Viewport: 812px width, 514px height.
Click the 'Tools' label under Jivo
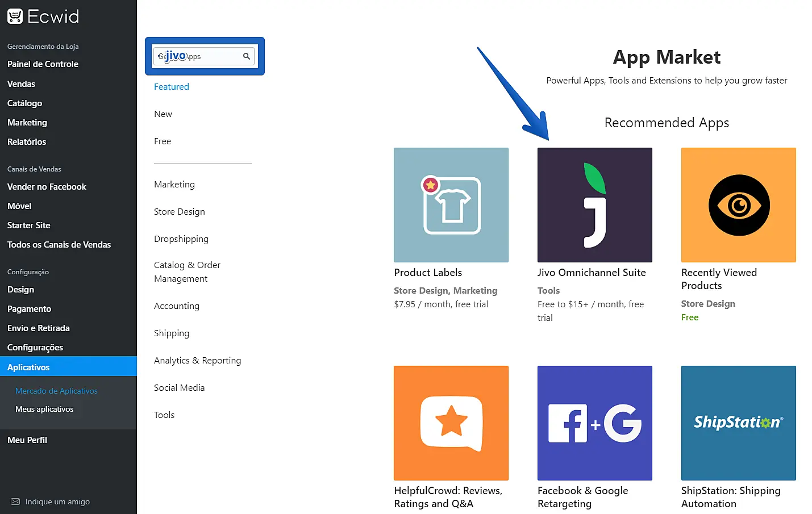pyautogui.click(x=549, y=291)
